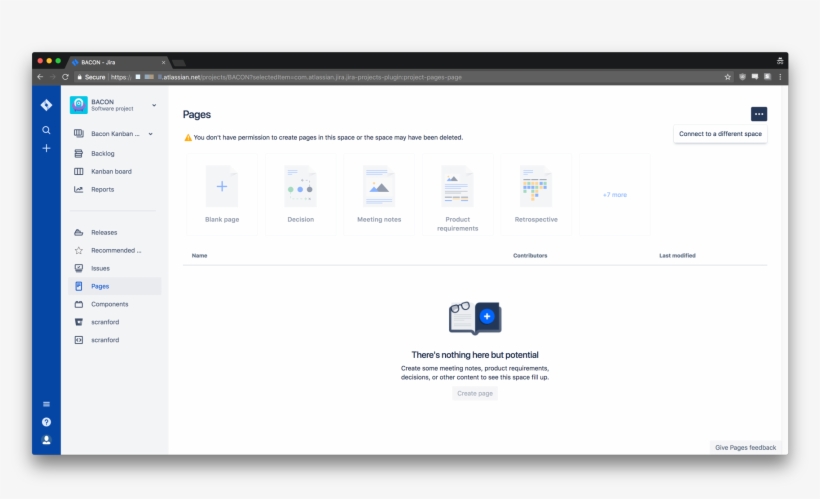This screenshot has height=499, width=820.
Task: Click the Pages heading text
Action: 197,115
